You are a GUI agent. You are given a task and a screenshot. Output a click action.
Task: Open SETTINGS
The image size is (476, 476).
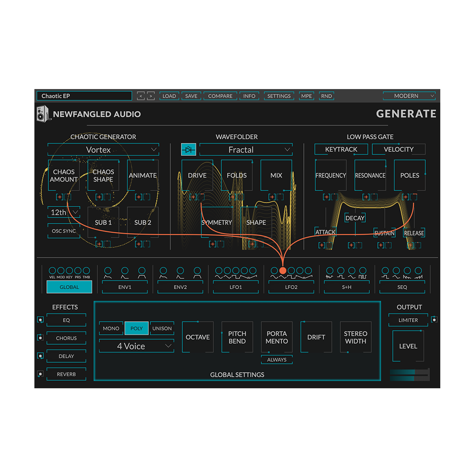click(x=279, y=96)
